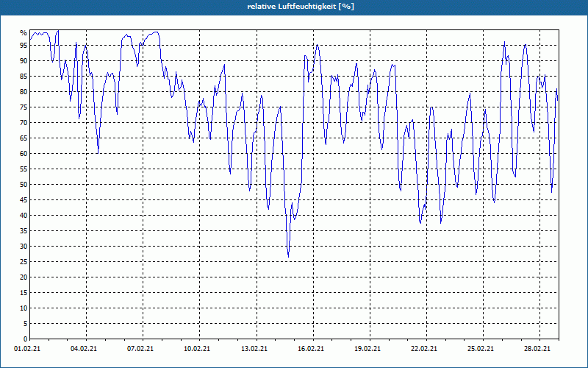Click the x-axis date label 04.02.21
Screen dimensions: 588x368
point(84,349)
